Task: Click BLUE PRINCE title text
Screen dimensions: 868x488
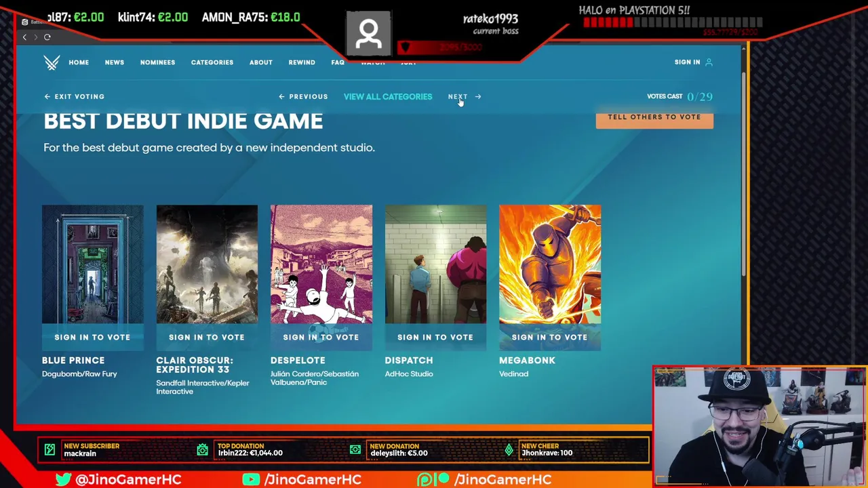Action: coord(73,361)
